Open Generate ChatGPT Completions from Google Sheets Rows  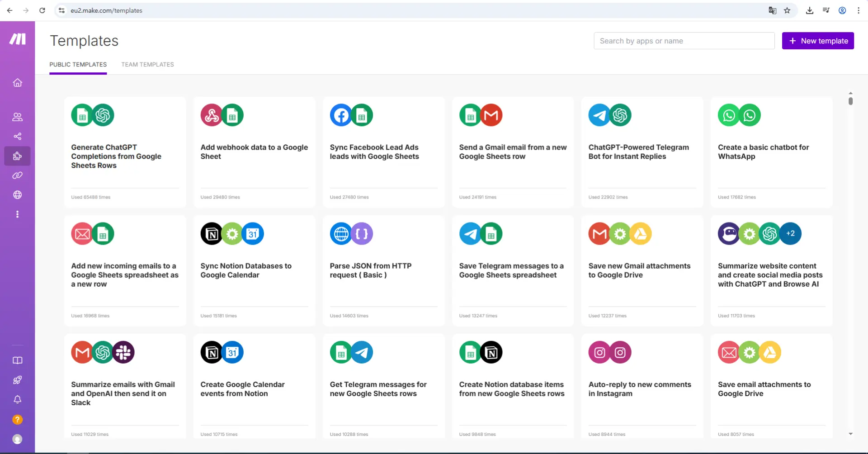coord(125,152)
